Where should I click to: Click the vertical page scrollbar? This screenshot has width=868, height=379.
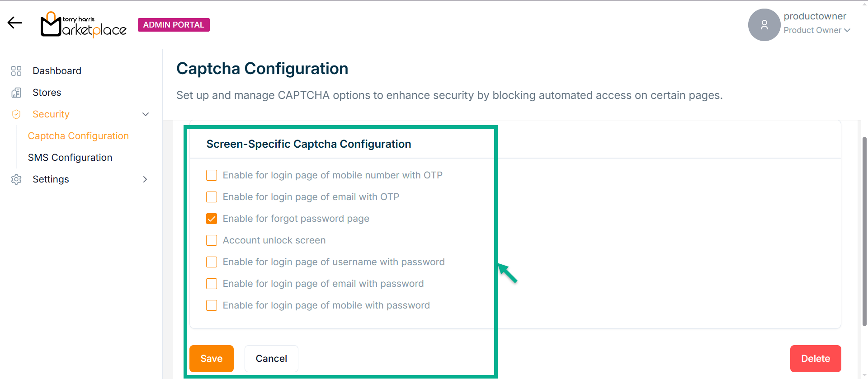coord(864,230)
